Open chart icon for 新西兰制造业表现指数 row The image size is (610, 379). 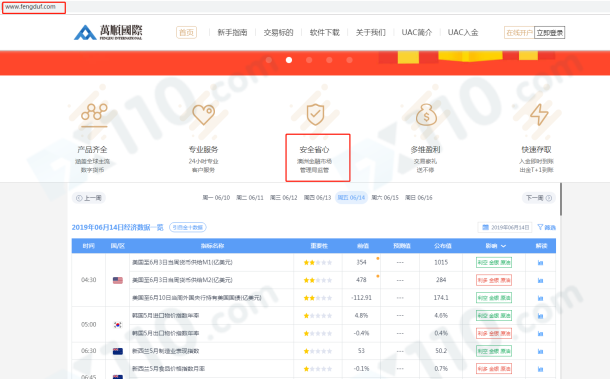[x=540, y=351]
